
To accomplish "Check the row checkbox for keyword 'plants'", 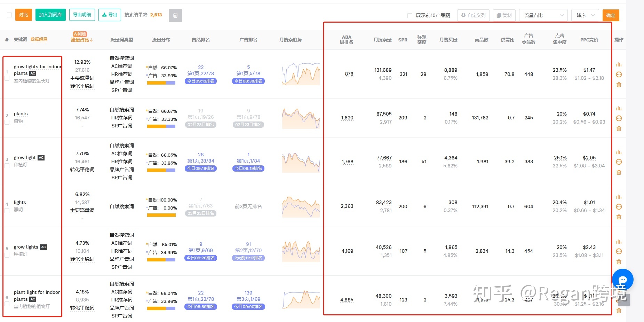I will 7,122.
